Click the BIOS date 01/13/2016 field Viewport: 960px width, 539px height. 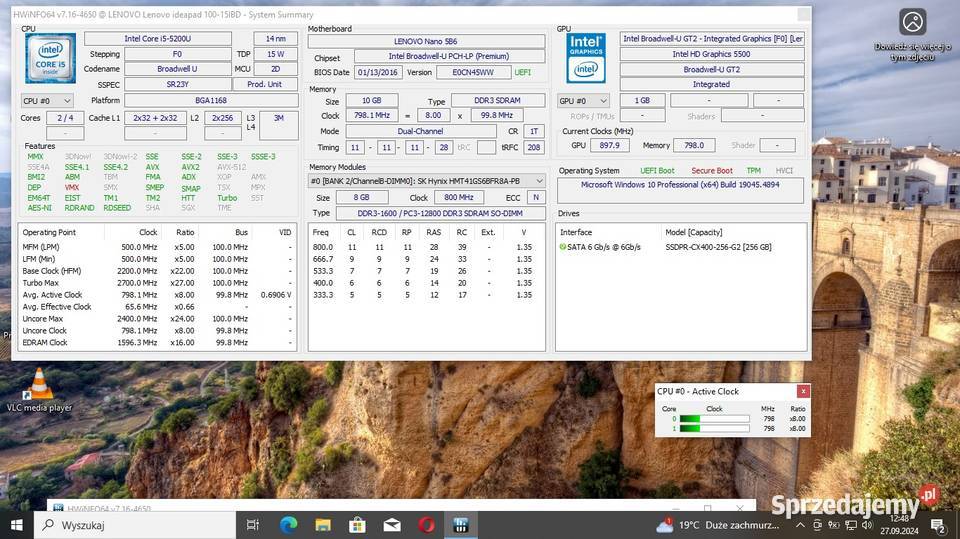[x=378, y=72]
